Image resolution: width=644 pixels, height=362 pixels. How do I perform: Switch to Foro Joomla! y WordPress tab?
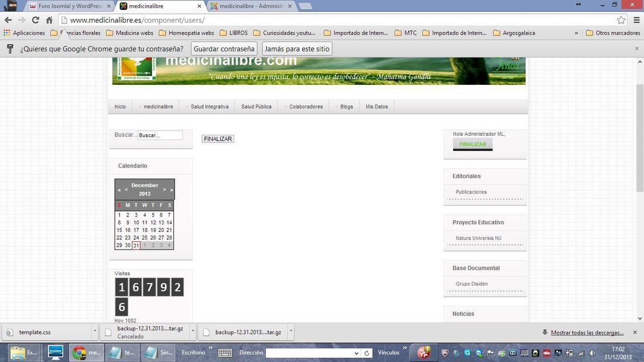point(66,6)
